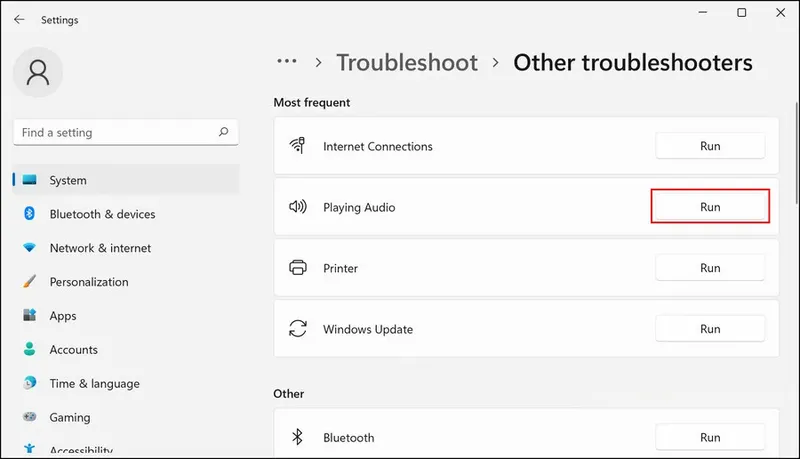Go to Network & internet settings
Image resolution: width=800 pixels, height=459 pixels.
coord(126,248)
